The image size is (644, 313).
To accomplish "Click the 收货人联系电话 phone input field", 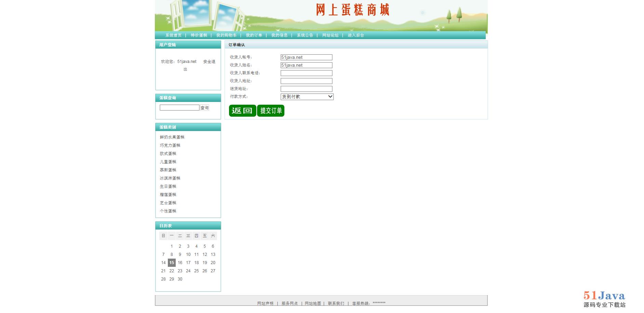I will [x=306, y=73].
